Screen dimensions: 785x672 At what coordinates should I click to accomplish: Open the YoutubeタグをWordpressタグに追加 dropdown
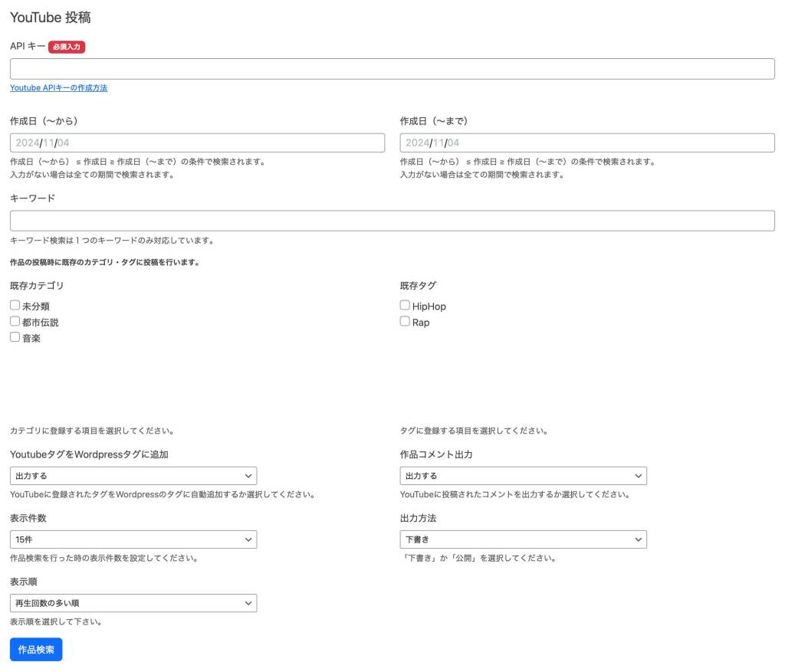(133, 476)
